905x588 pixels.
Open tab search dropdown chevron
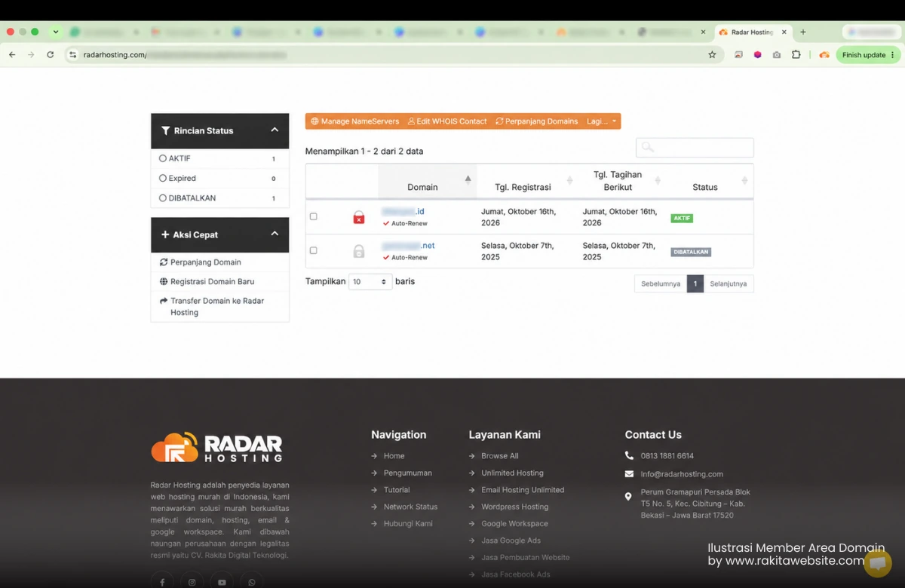click(56, 32)
